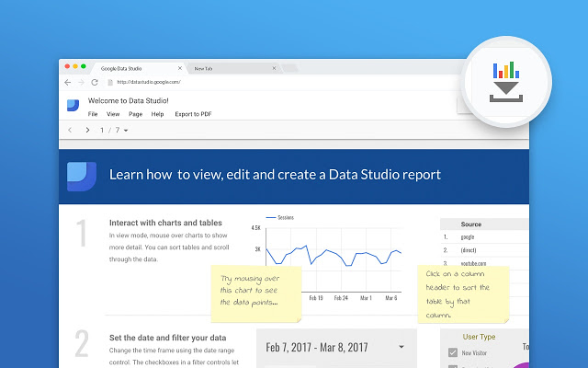Click the export extension icon in the circle

[x=506, y=82]
